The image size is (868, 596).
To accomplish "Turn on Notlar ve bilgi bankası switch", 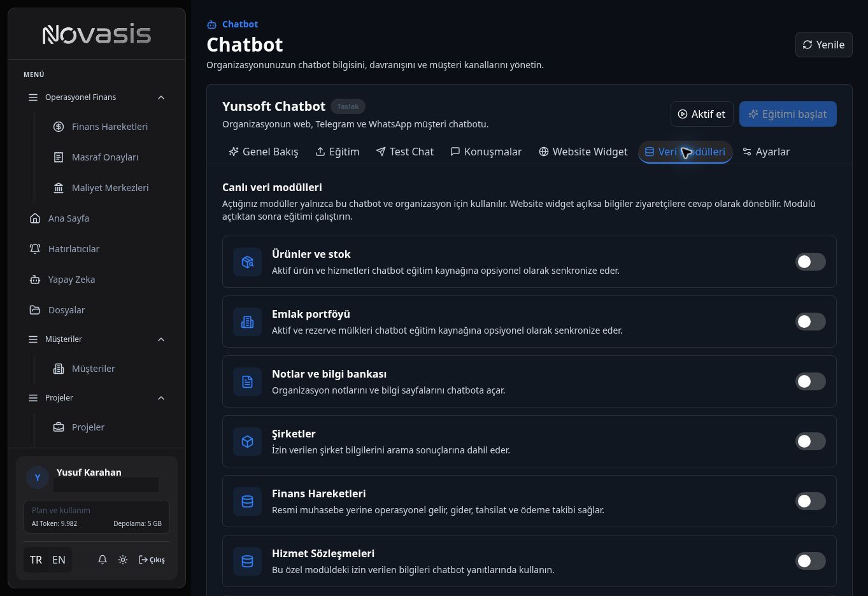I will tap(811, 381).
